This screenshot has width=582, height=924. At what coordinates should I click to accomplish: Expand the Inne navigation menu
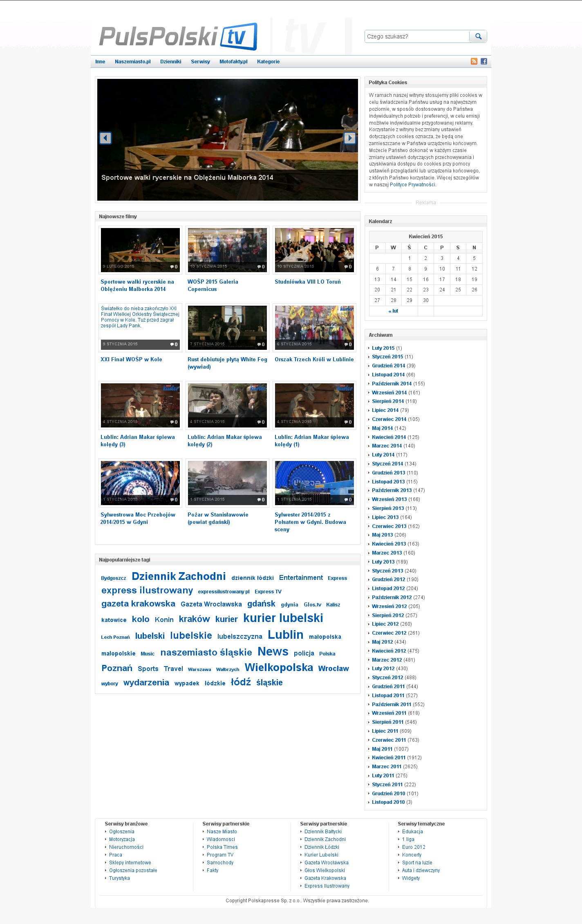[100, 62]
